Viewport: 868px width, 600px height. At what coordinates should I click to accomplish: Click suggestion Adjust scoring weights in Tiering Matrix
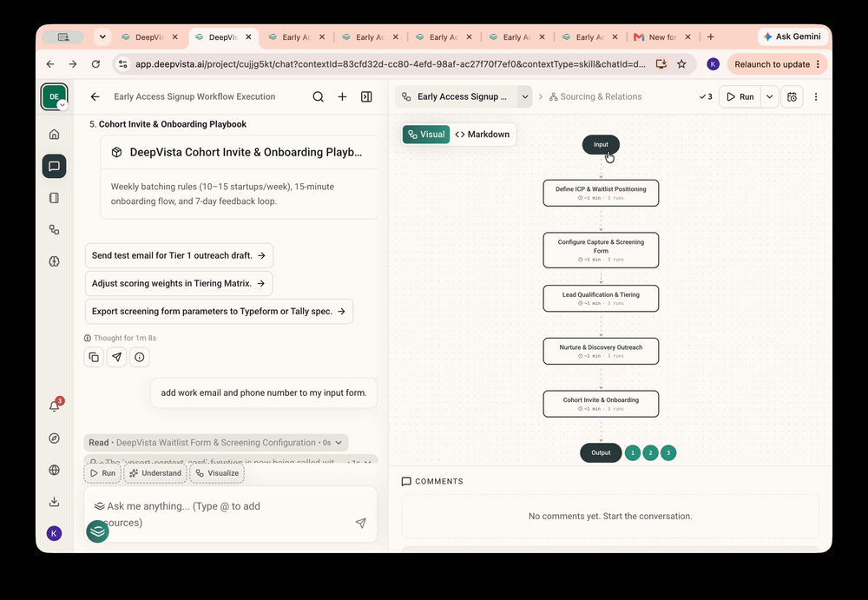(x=178, y=283)
